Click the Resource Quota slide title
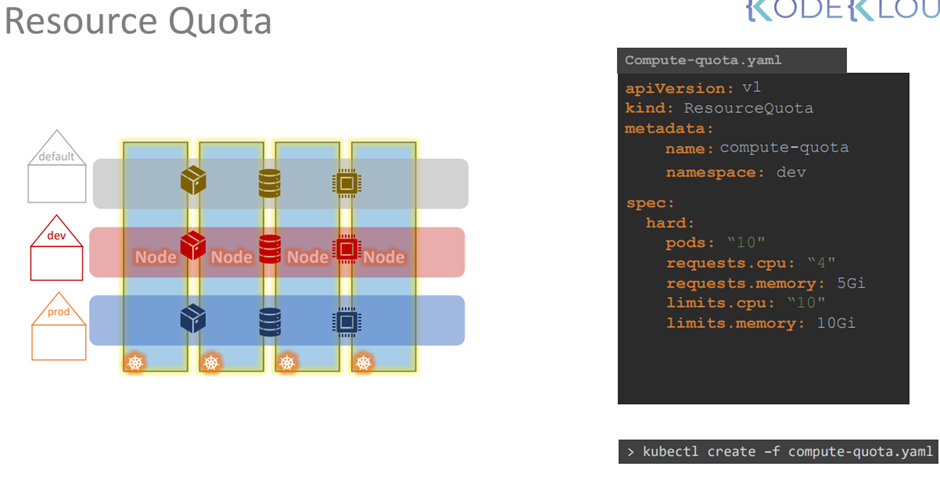The height and width of the screenshot is (499, 940). [138, 21]
